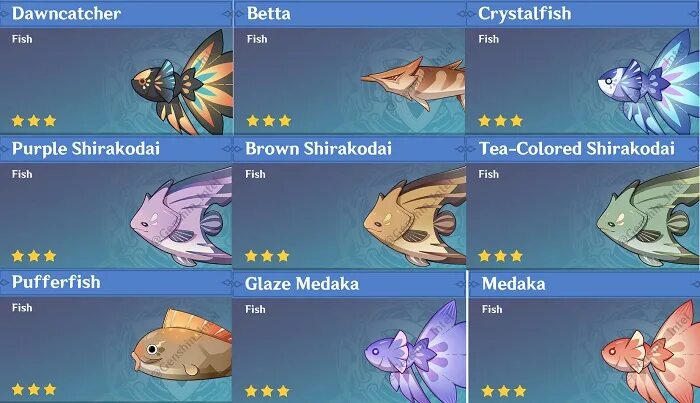This screenshot has width=700, height=403.
Task: Click the Pufferfish name label
Action: click(56, 282)
